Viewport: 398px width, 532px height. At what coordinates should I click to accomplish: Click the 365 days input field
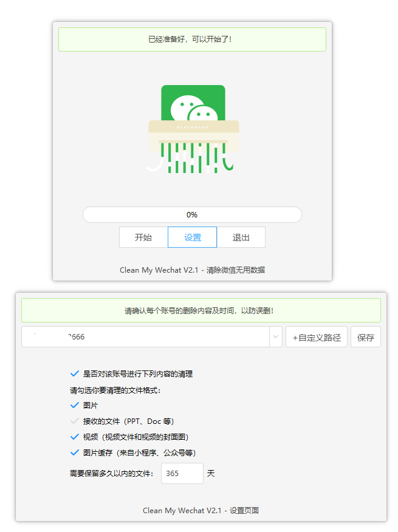(x=182, y=473)
